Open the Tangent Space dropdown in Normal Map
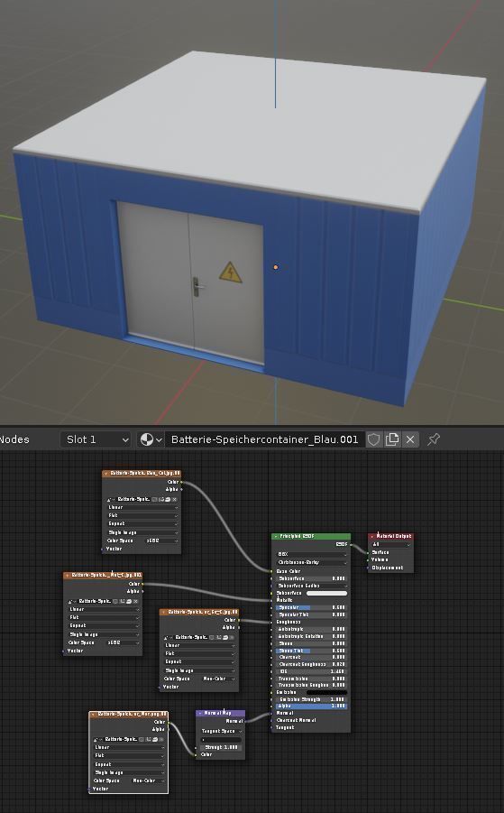 (x=221, y=731)
